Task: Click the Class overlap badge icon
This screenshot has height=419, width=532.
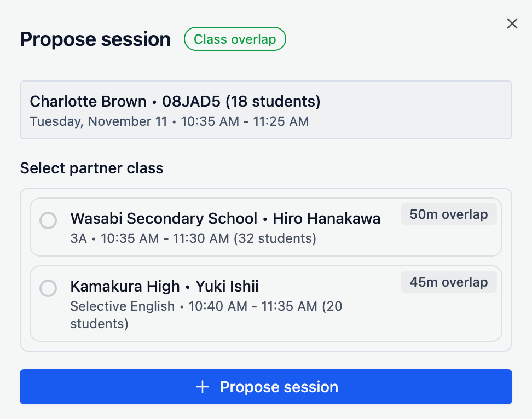Action: 235,39
